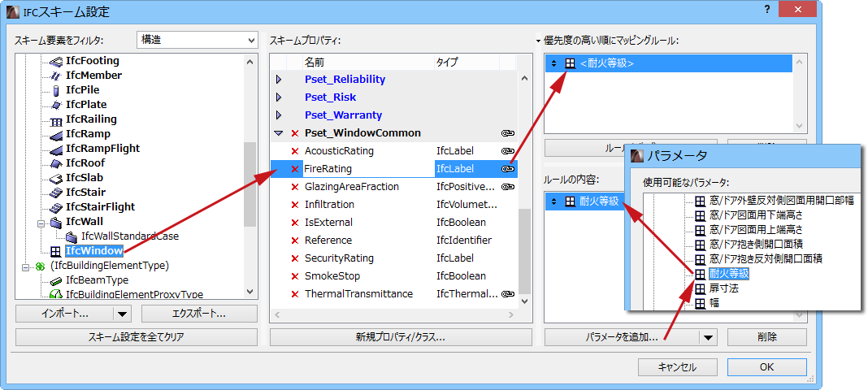
Task: Click the link icon on ThermalTransmittance row
Action: tap(508, 294)
